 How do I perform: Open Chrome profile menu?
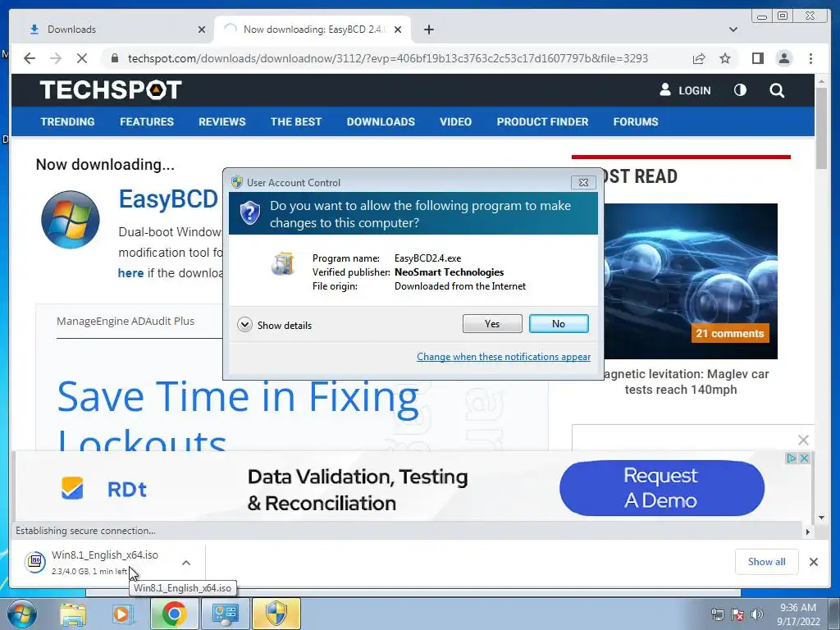click(x=783, y=58)
